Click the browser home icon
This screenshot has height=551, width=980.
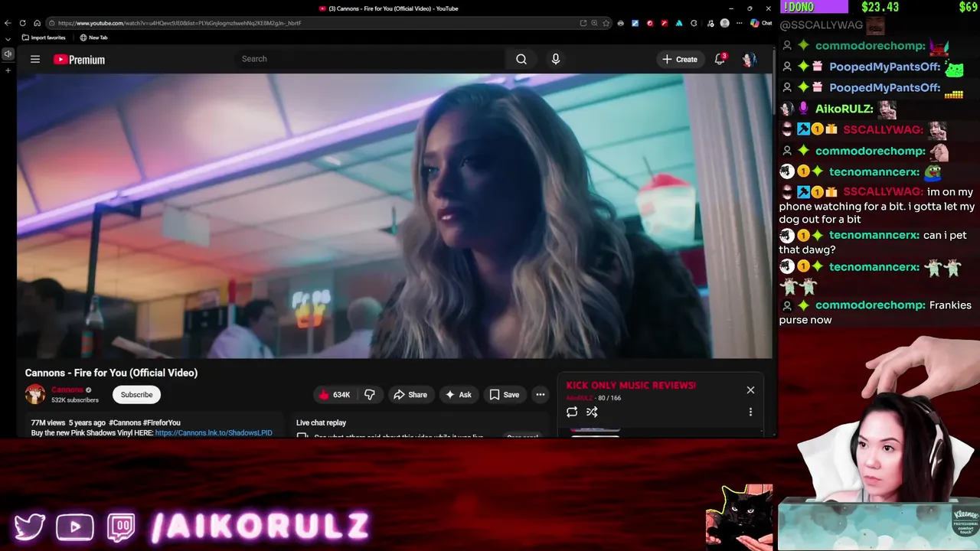(x=37, y=23)
